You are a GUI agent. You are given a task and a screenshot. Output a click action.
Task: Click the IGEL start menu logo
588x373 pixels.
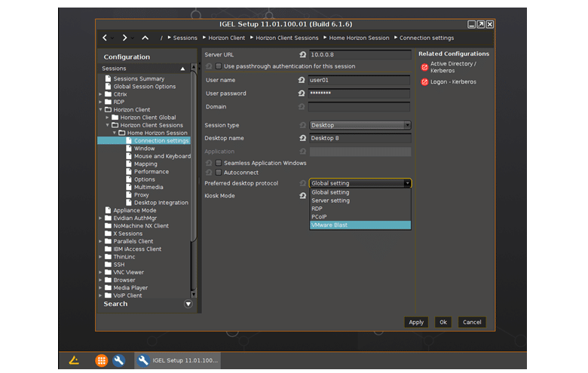coord(74,360)
